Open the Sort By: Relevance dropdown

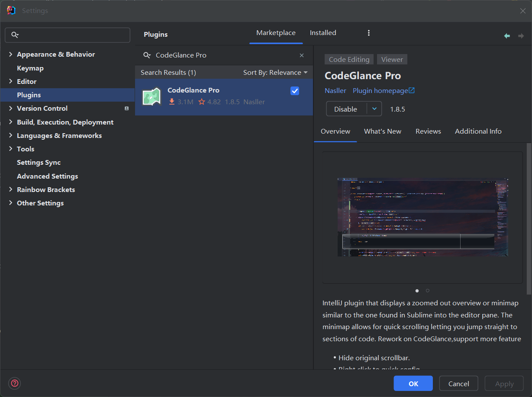click(275, 72)
